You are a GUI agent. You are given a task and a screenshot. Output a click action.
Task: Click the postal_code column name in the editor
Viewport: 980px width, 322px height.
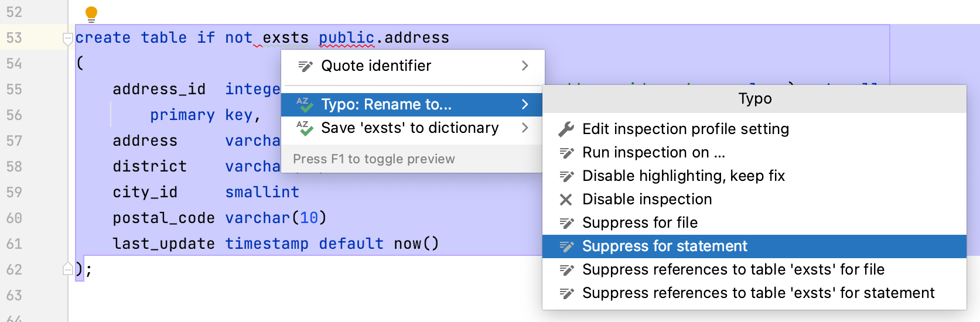163,218
